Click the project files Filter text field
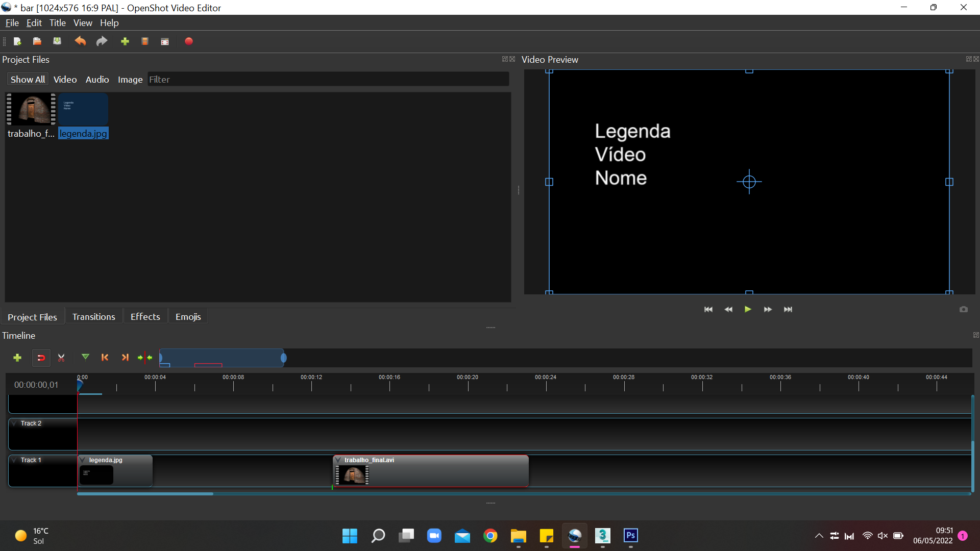The height and width of the screenshot is (551, 980). pyautogui.click(x=328, y=80)
